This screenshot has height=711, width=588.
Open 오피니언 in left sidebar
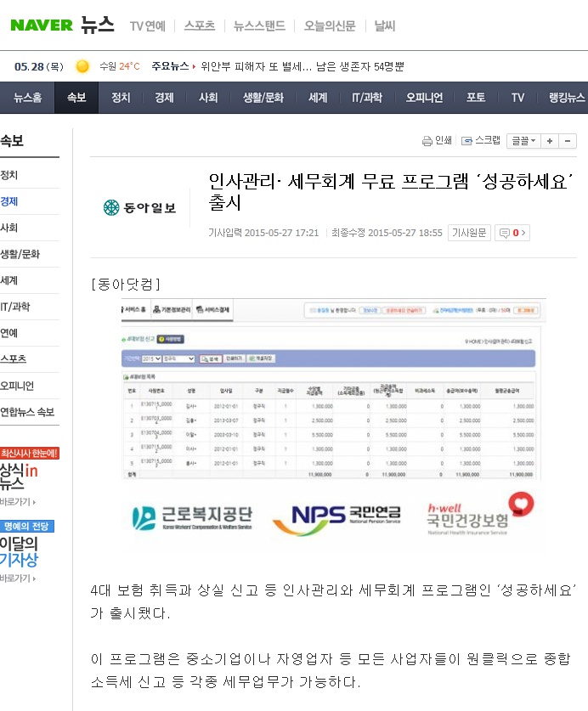pyautogui.click(x=17, y=386)
